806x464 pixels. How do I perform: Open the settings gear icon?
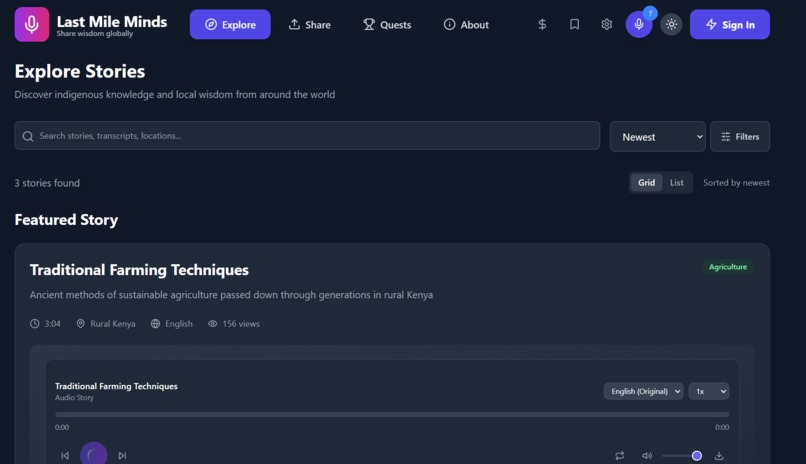607,24
